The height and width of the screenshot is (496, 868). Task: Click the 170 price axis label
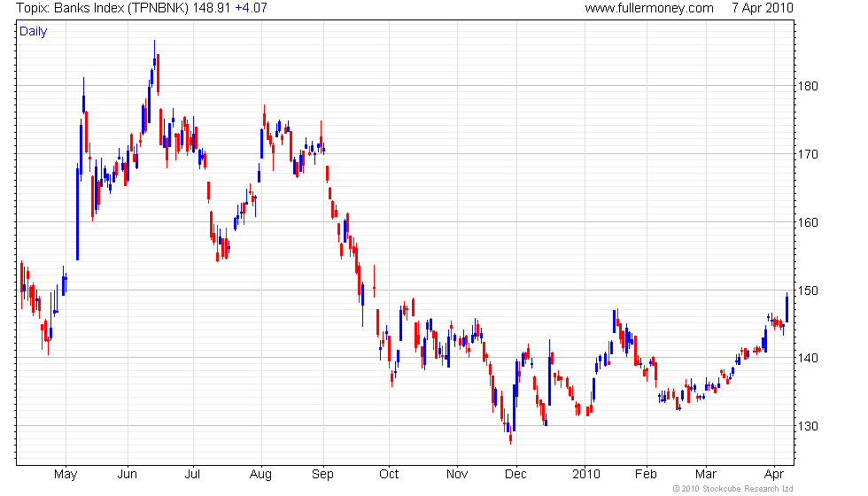[x=807, y=154]
